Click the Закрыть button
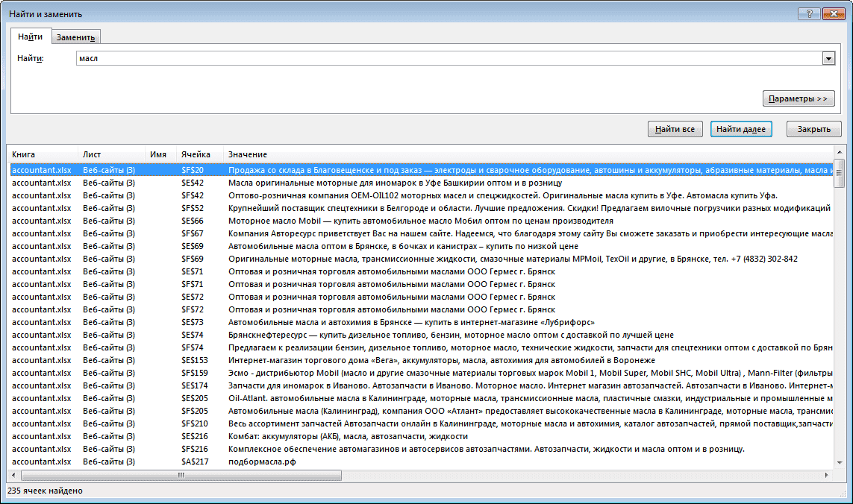The image size is (853, 504). (814, 129)
